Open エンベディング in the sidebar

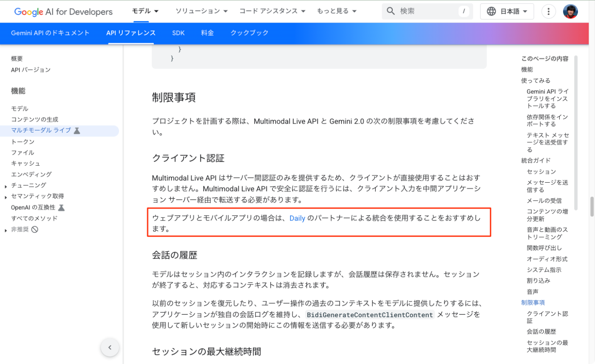31,174
